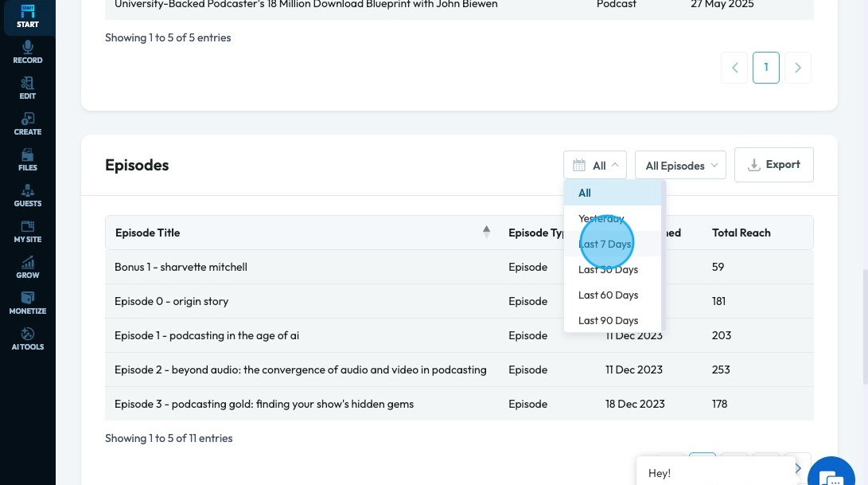Image resolution: width=868 pixels, height=485 pixels.
Task: Open the chat support widget
Action: point(835,475)
